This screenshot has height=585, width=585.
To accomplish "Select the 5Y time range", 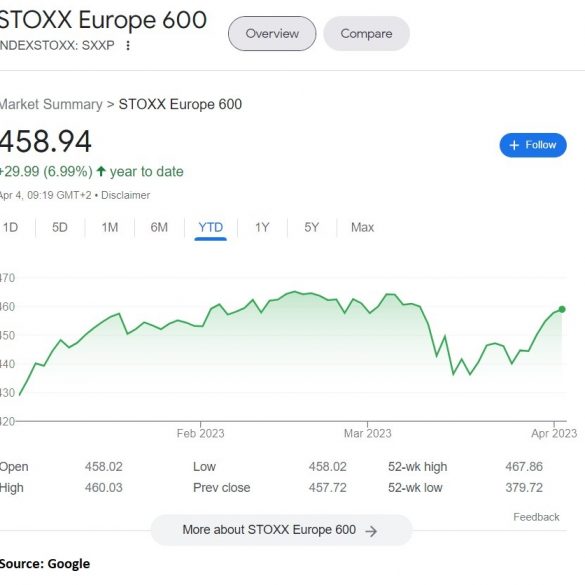I will (312, 227).
